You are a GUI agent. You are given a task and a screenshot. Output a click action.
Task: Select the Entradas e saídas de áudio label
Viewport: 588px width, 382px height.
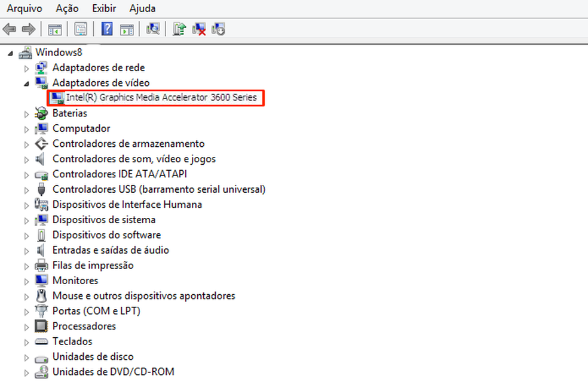111,250
